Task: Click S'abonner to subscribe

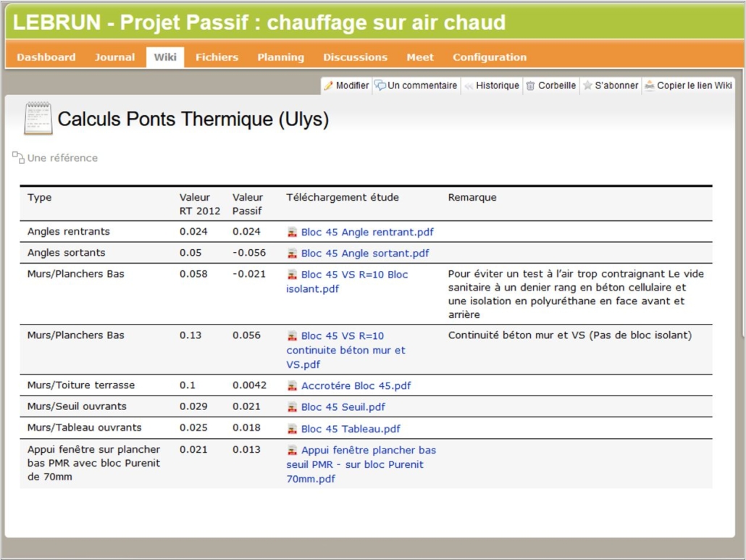Action: (611, 85)
